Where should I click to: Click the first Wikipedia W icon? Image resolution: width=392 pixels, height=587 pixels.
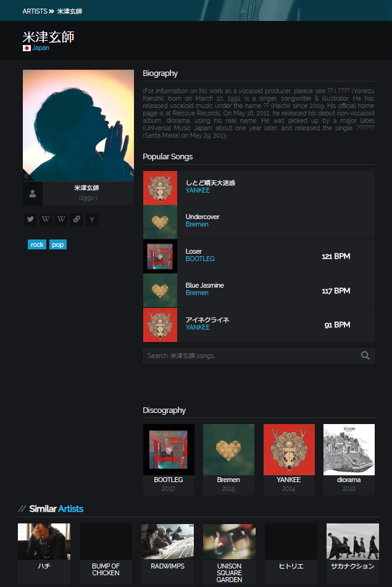click(x=46, y=219)
